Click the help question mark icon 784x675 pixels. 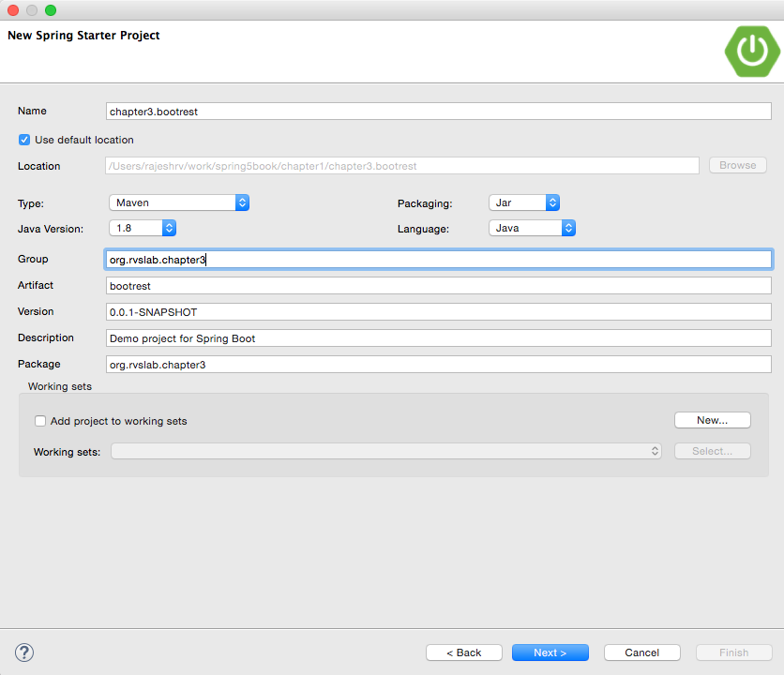tap(24, 652)
